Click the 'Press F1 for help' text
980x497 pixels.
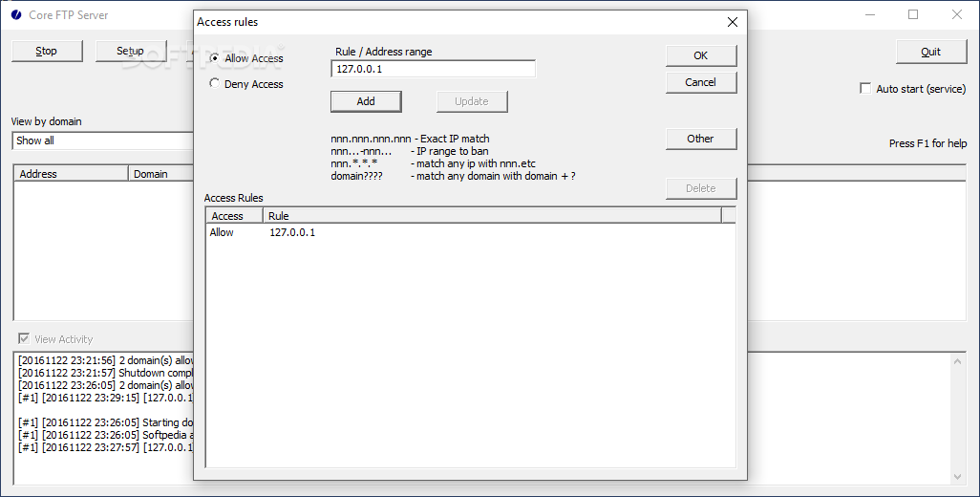pos(927,143)
